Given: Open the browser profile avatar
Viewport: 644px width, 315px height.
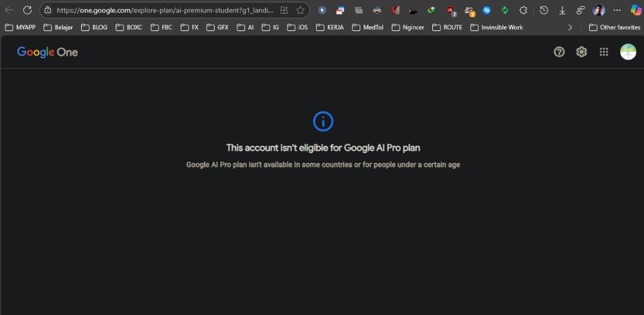Looking at the screenshot, I should pos(599,10).
